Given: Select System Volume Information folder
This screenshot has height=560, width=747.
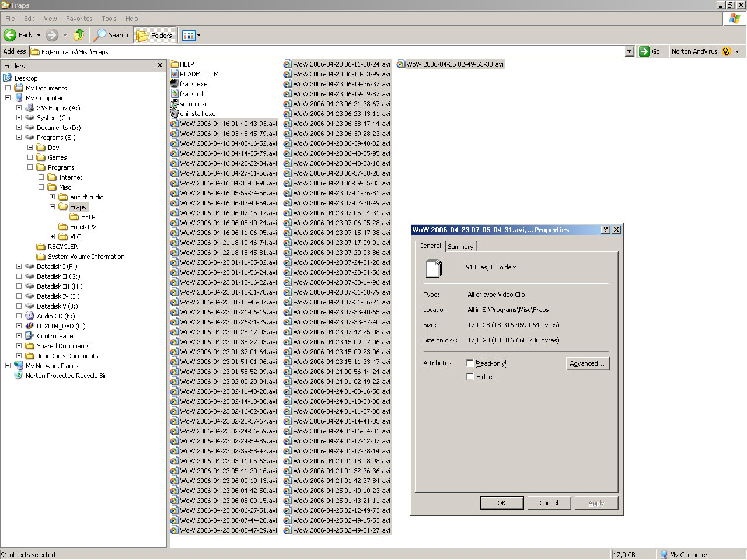Looking at the screenshot, I should [86, 257].
